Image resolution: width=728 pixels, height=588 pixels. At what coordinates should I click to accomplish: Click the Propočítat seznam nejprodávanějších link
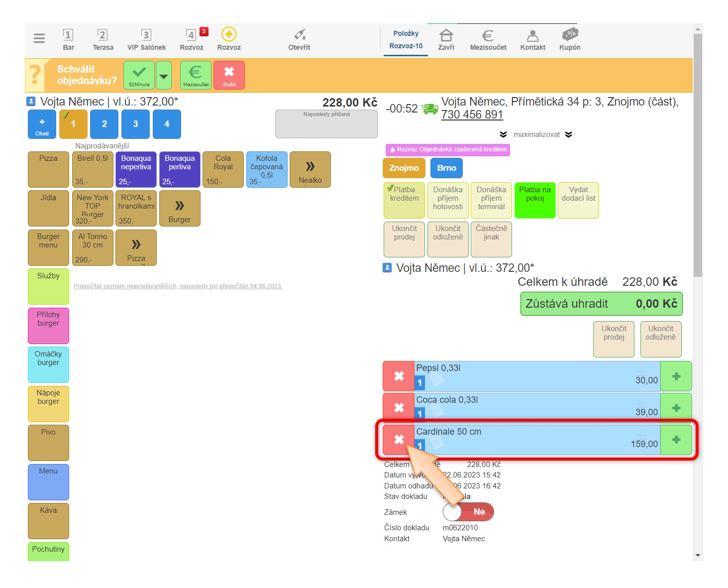click(x=178, y=286)
